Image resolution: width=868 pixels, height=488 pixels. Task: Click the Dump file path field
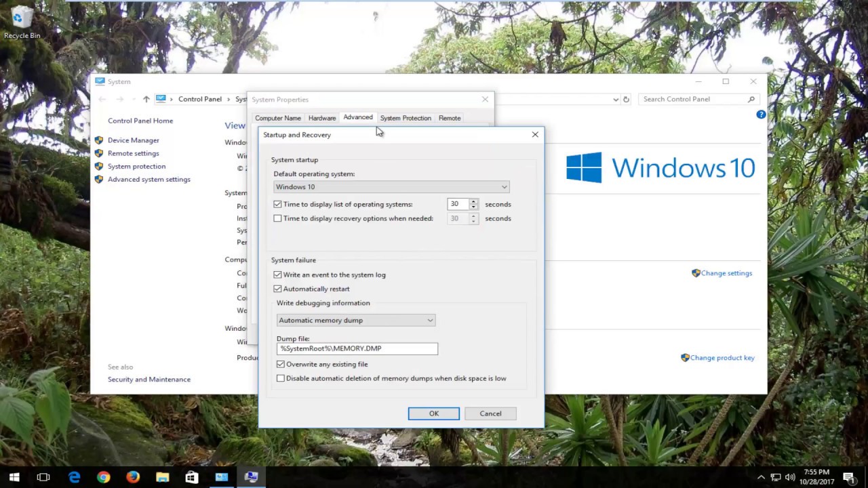[357, 348]
